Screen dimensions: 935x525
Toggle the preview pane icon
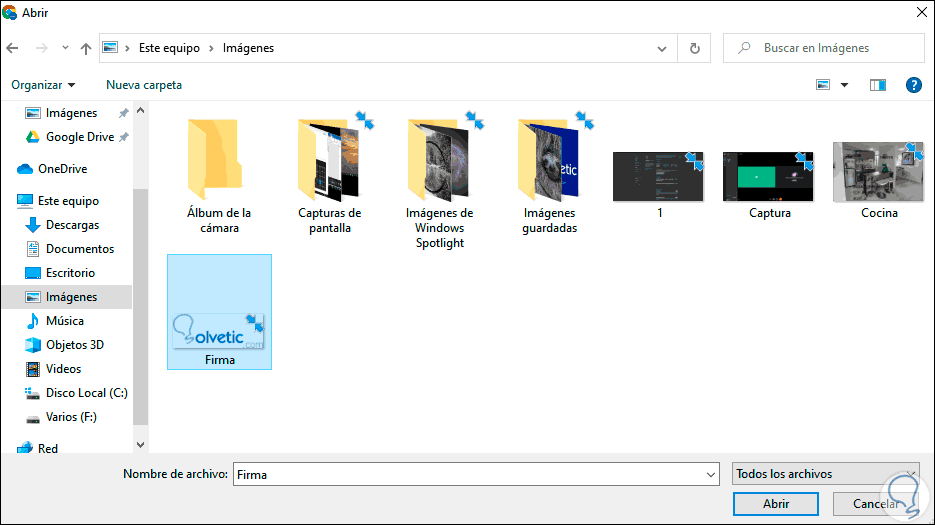[878, 85]
